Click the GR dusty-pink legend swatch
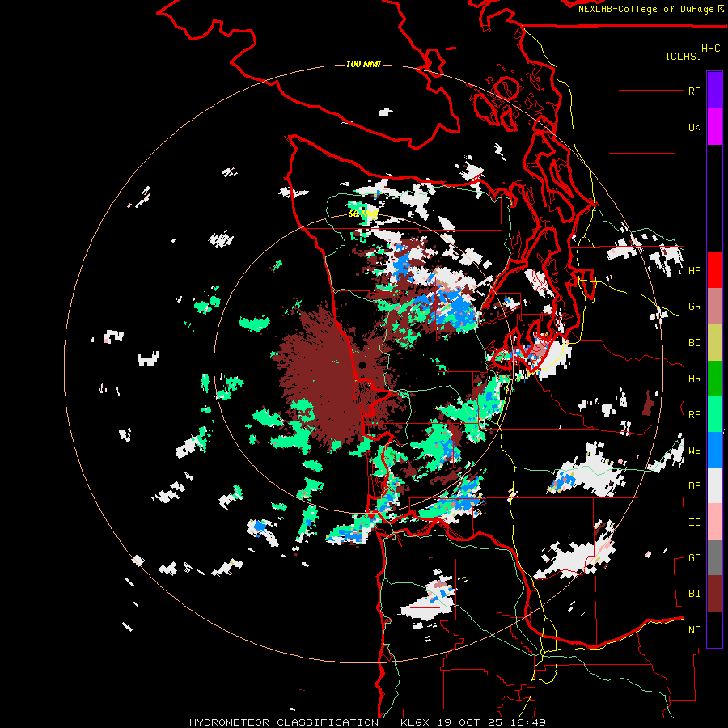The width and height of the screenshot is (728, 728). pyautogui.click(x=714, y=307)
